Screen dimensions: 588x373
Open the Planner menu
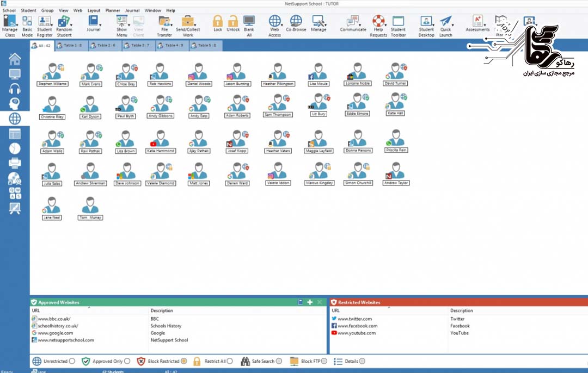pyautogui.click(x=113, y=10)
